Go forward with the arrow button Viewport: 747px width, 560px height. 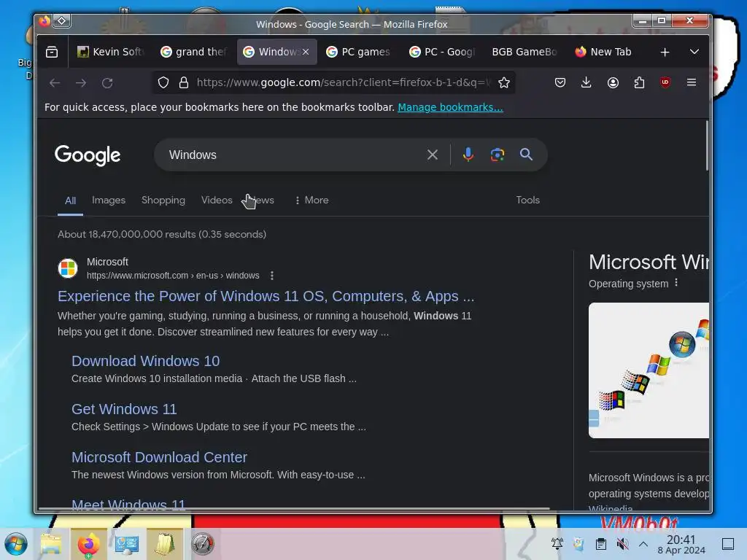[x=81, y=83]
